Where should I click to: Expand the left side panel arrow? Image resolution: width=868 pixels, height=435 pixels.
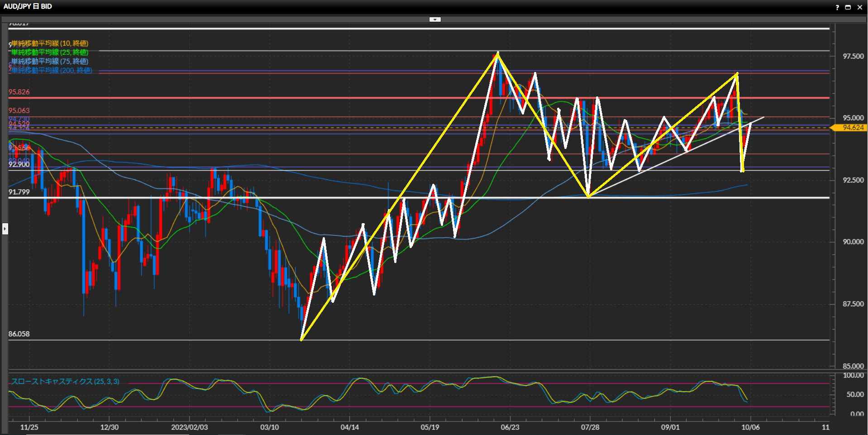tap(5, 229)
